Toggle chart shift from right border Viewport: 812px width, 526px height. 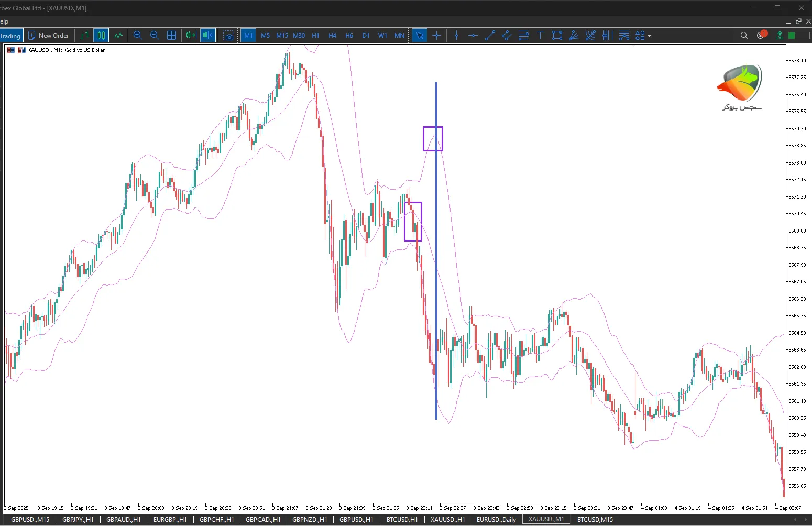point(208,36)
